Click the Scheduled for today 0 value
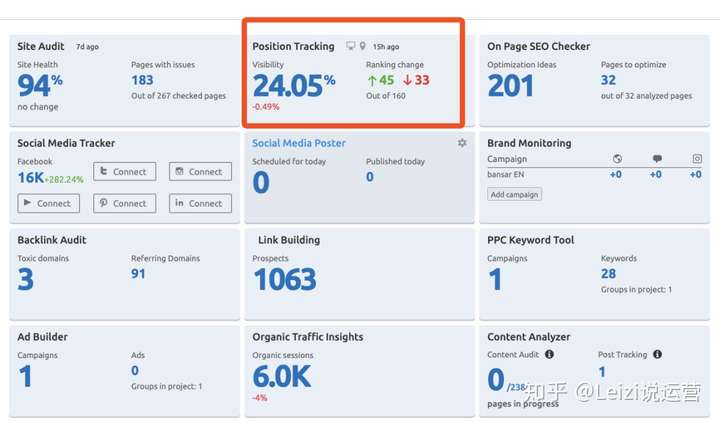Image resolution: width=720 pixels, height=422 pixels. tap(261, 182)
